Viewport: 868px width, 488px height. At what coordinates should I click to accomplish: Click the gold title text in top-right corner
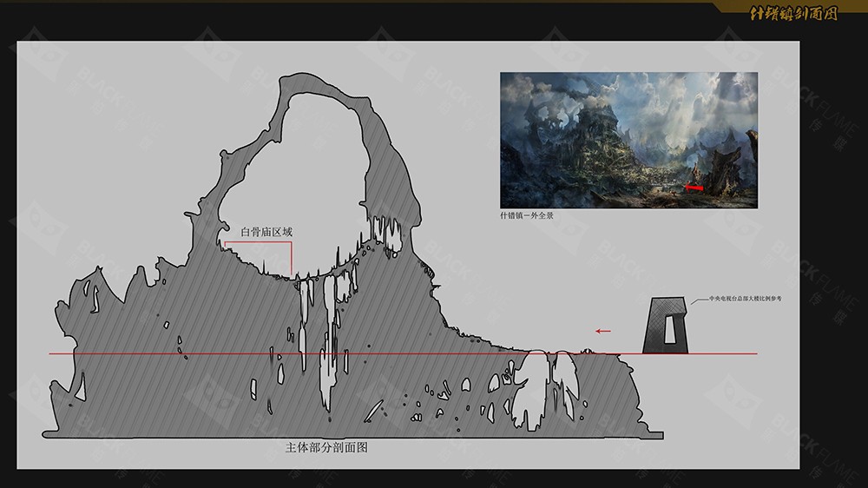793,13
